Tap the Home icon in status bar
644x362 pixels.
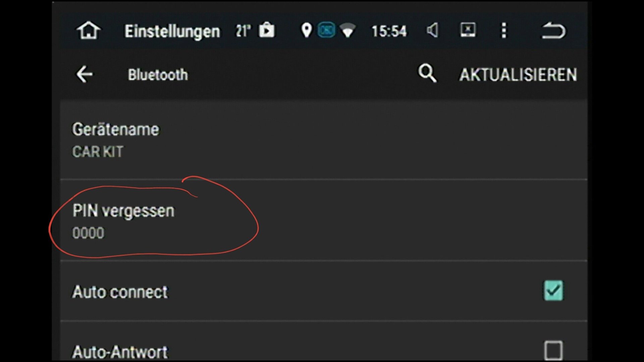(x=89, y=31)
